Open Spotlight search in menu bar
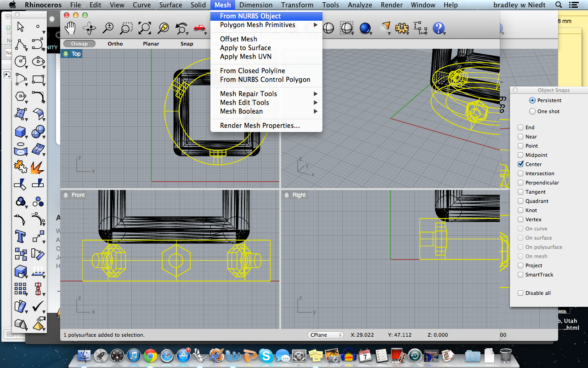 tap(559, 5)
